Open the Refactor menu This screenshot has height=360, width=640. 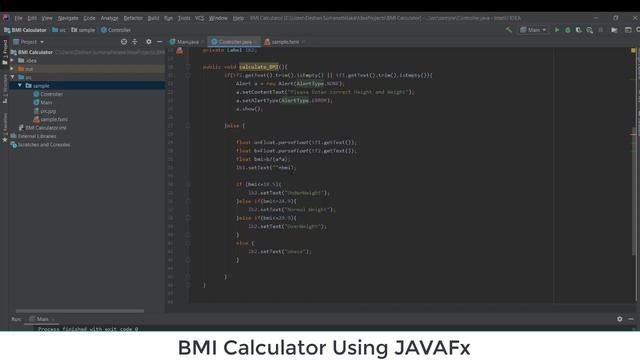tap(133, 18)
